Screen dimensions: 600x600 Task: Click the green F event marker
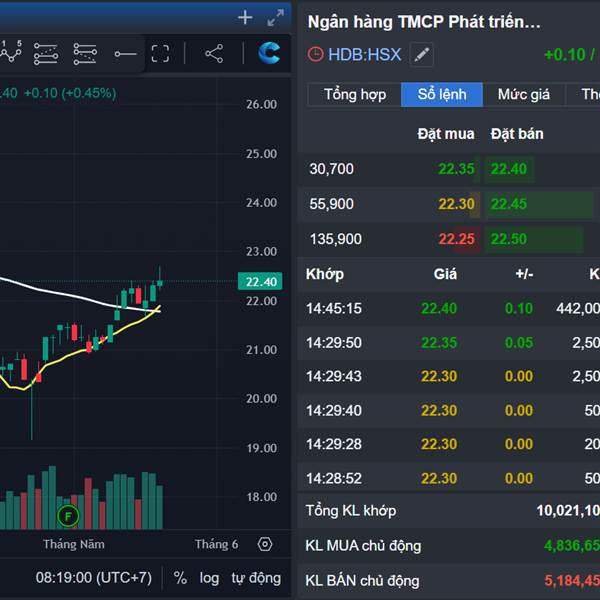68,516
